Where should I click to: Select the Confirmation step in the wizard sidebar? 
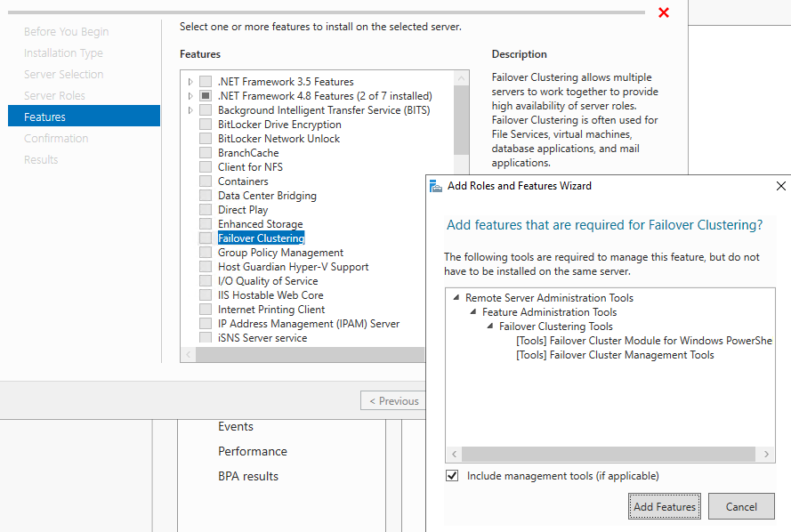56,138
